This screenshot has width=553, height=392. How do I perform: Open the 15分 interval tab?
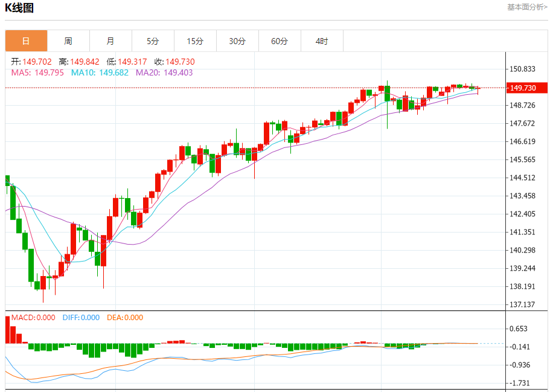[196, 41]
